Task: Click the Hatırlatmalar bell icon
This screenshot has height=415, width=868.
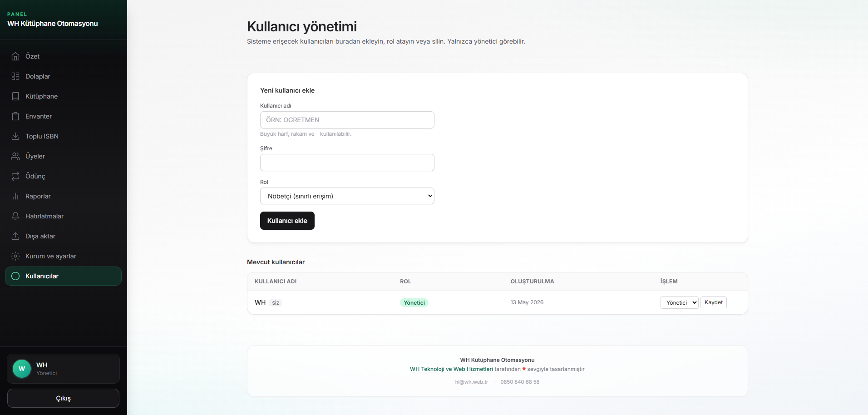Action: (x=15, y=216)
